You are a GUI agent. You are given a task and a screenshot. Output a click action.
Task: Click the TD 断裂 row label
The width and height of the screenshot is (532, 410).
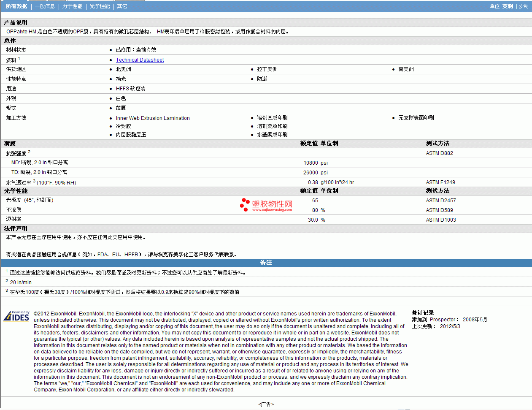coord(39,172)
